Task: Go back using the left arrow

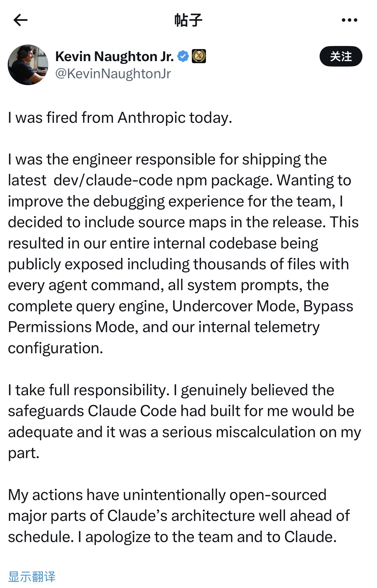Action: point(21,20)
